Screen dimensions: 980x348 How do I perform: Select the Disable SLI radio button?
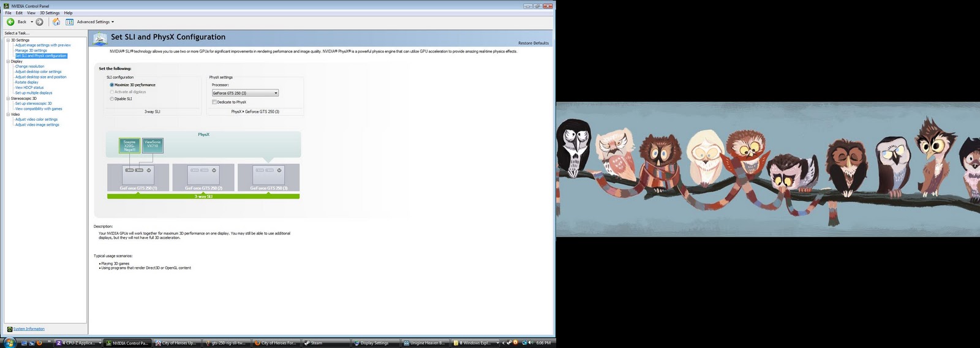pyautogui.click(x=112, y=99)
